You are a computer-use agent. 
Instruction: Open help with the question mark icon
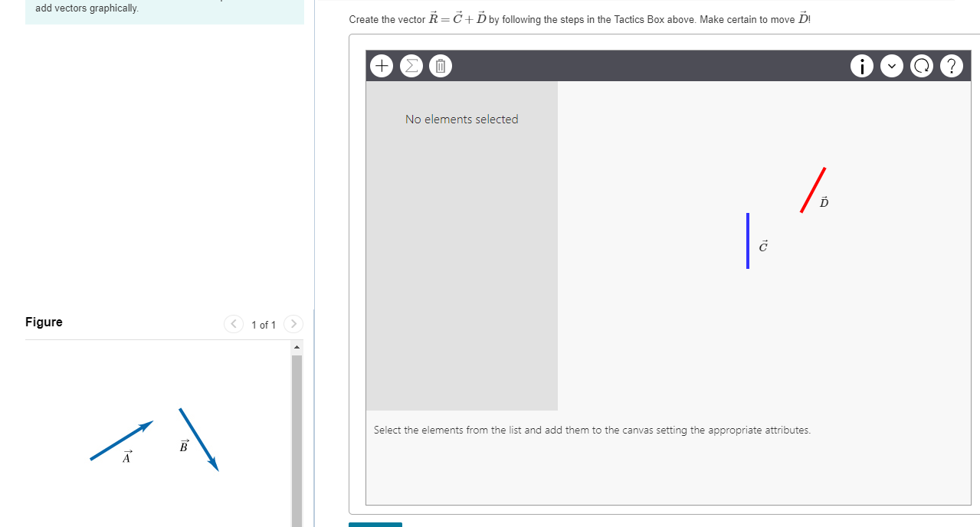(x=951, y=66)
